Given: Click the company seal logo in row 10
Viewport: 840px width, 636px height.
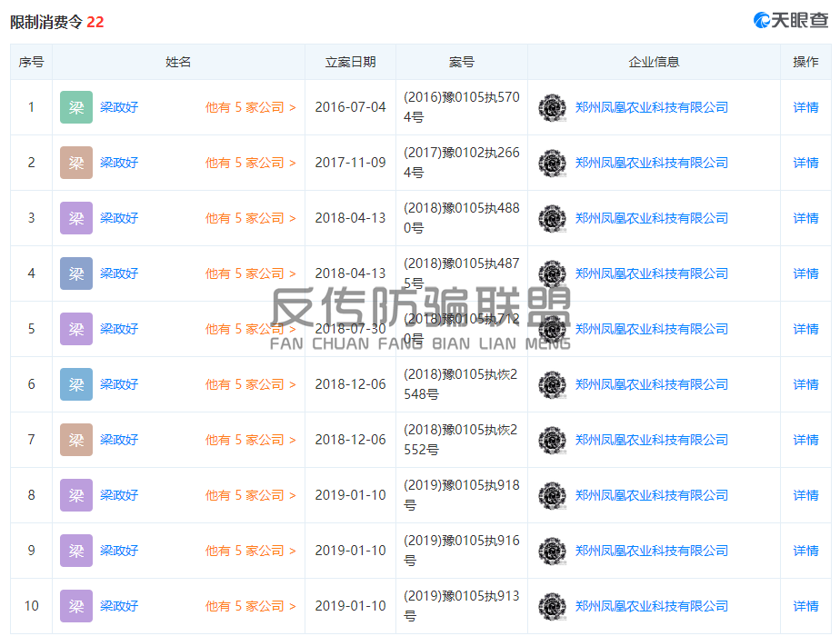Looking at the screenshot, I should [552, 607].
